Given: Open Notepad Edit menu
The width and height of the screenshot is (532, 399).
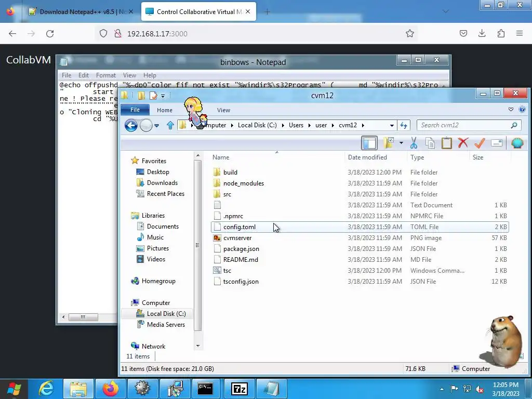Looking at the screenshot, I should 84,75.
